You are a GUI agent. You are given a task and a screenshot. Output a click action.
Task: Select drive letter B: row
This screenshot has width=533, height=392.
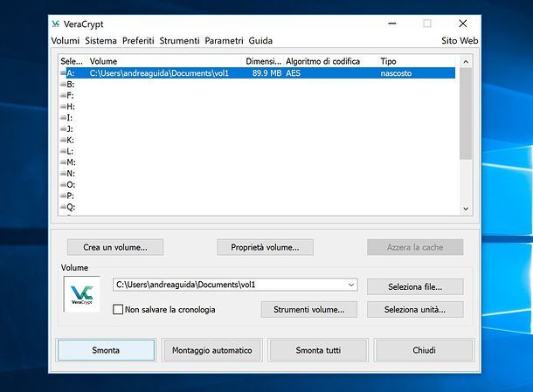pyautogui.click(x=257, y=84)
